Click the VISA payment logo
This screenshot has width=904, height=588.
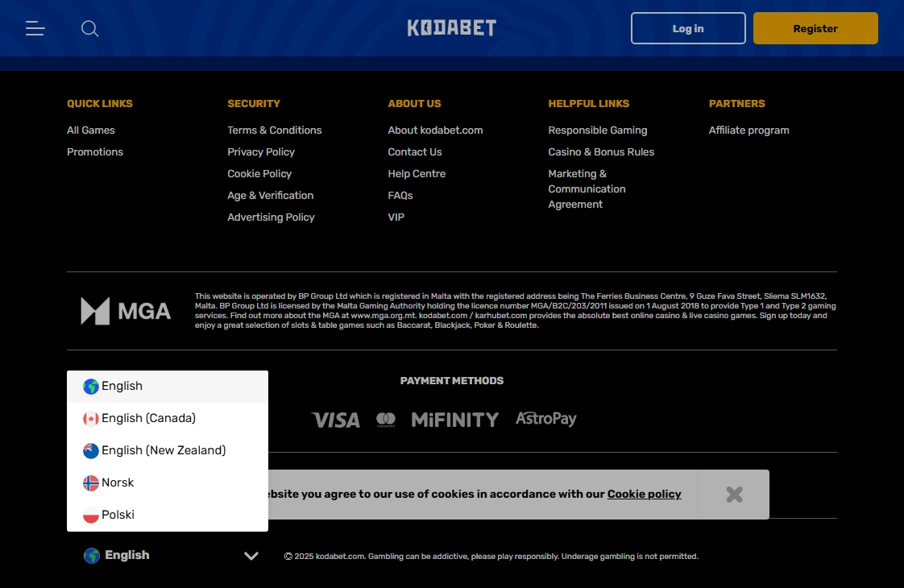335,420
